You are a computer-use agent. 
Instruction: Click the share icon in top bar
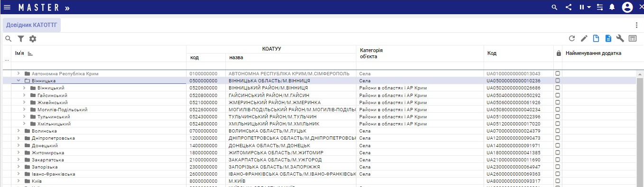[569, 7]
